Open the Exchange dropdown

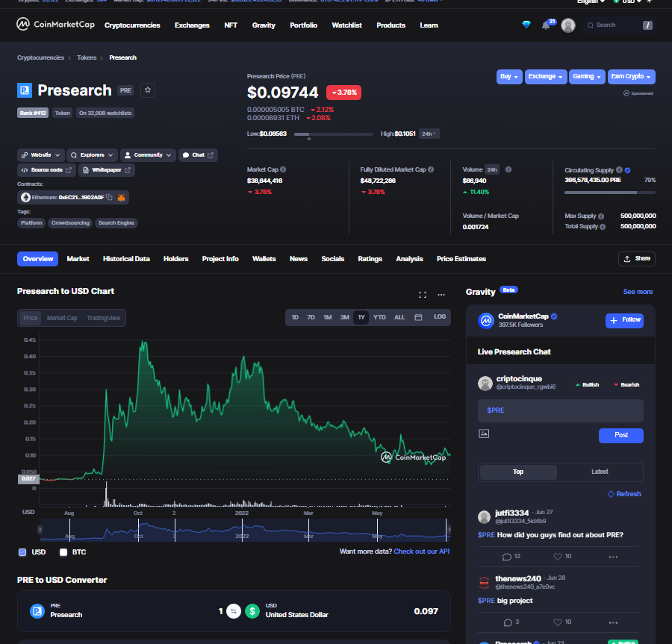click(546, 77)
